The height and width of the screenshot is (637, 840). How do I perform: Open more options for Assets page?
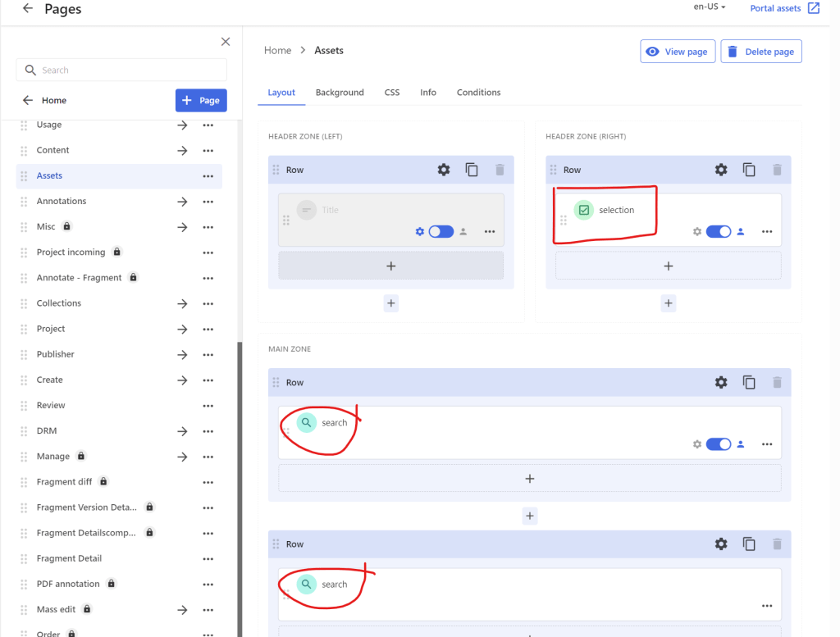[x=208, y=176]
